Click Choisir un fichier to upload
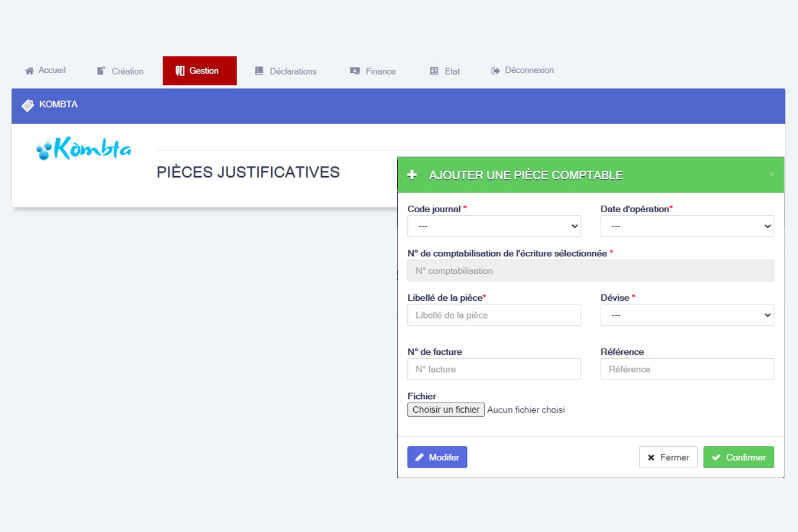Screen dimensions: 798x532 (446, 410)
